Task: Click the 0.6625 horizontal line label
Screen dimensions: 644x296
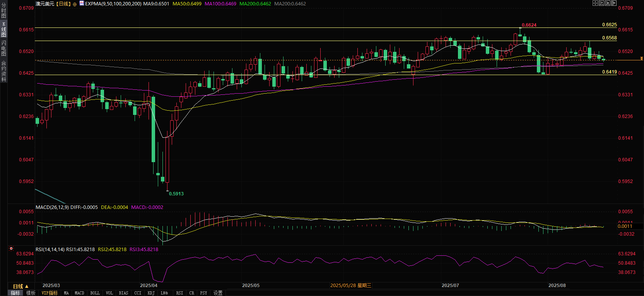Action: pos(610,25)
